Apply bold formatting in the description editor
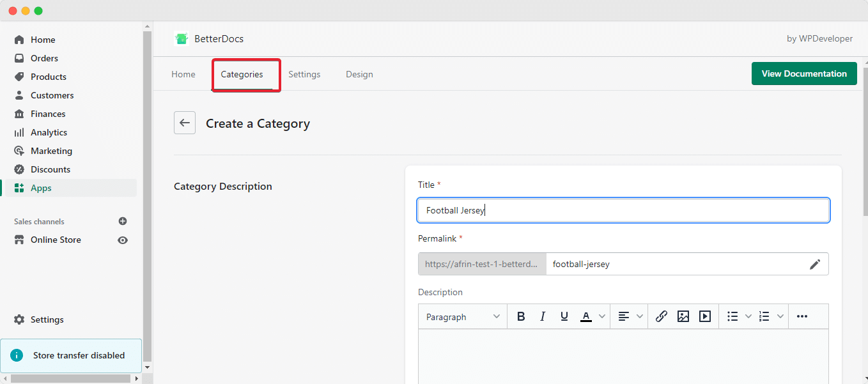Viewport: 868px width, 384px height. click(x=521, y=316)
